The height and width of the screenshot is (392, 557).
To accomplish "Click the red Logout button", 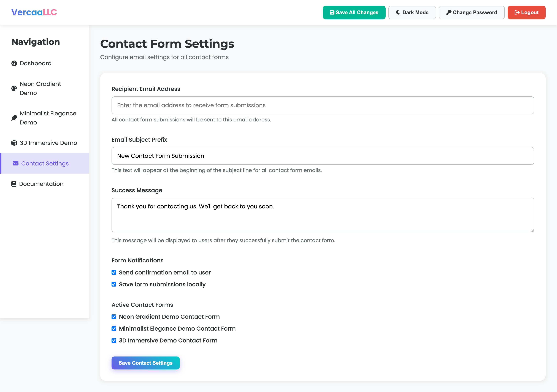I will (526, 12).
